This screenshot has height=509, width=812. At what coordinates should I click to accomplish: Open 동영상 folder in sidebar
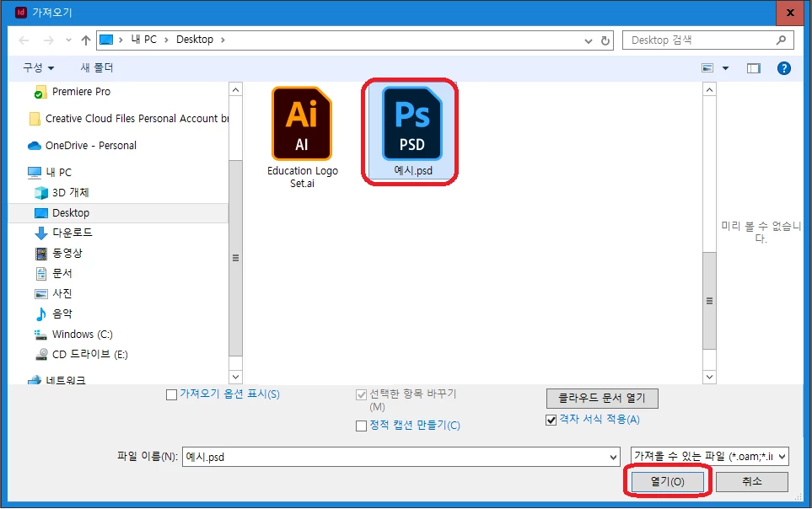(58, 253)
